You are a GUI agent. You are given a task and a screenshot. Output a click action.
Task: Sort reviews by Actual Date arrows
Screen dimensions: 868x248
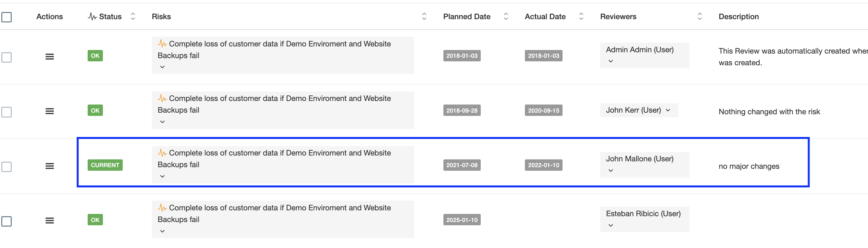[581, 17]
